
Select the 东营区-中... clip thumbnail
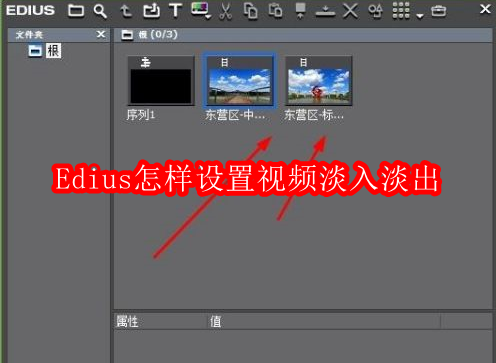tap(239, 81)
